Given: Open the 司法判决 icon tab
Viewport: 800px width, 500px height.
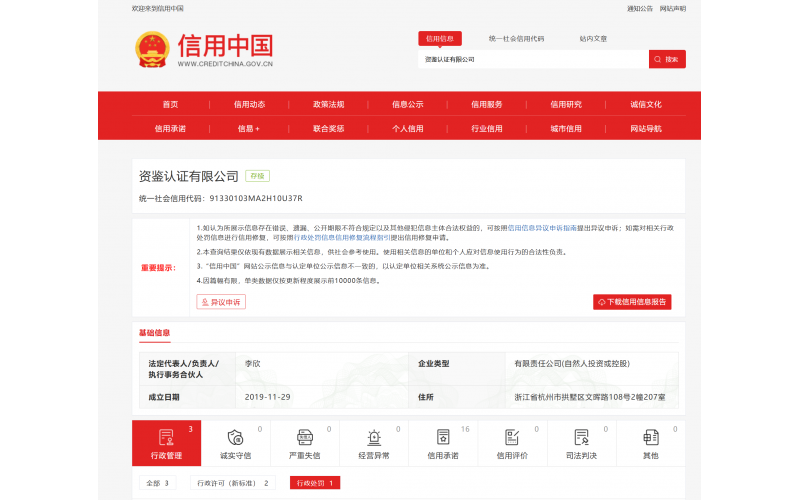Looking at the screenshot, I should point(582,443).
